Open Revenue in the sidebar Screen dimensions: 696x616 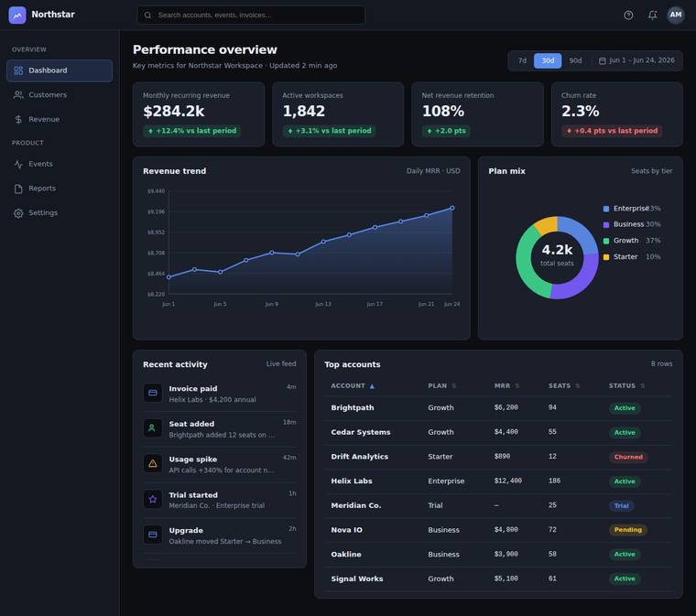pyautogui.click(x=60, y=119)
